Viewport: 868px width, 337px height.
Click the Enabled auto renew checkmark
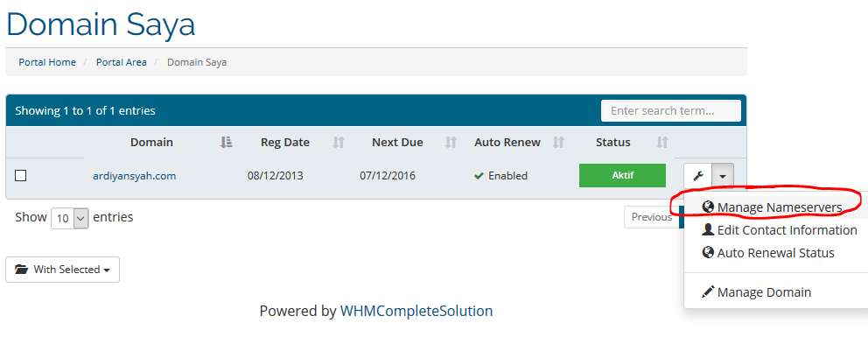tap(479, 176)
